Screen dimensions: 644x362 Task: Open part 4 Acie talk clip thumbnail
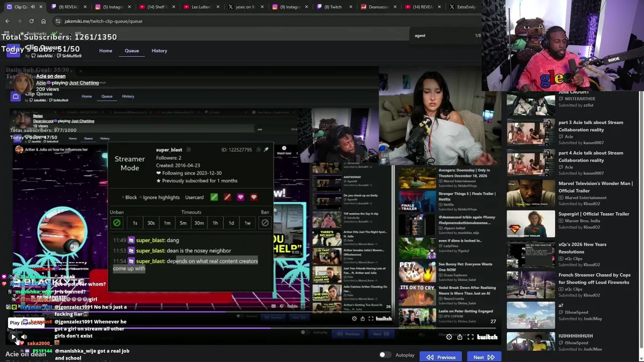point(531,162)
